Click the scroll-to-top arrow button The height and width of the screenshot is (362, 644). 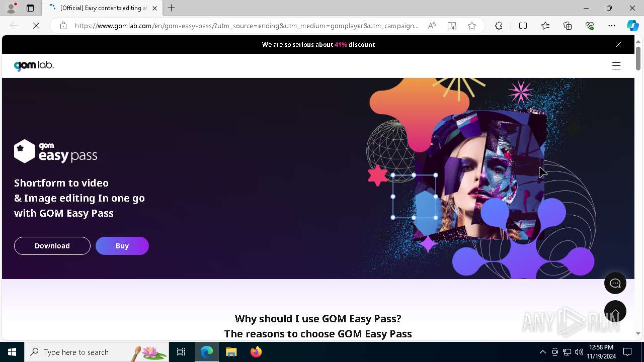click(615, 312)
